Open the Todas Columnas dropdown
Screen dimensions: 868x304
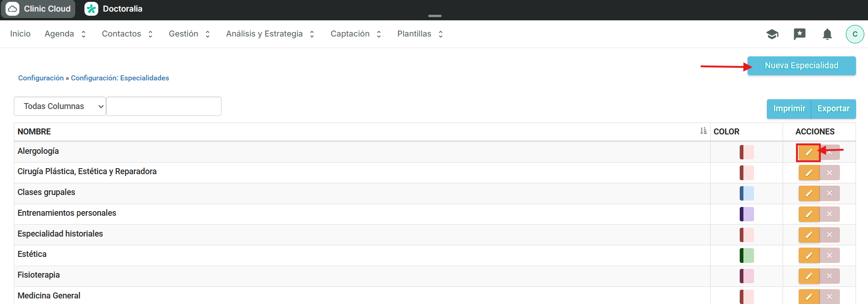[x=60, y=106]
